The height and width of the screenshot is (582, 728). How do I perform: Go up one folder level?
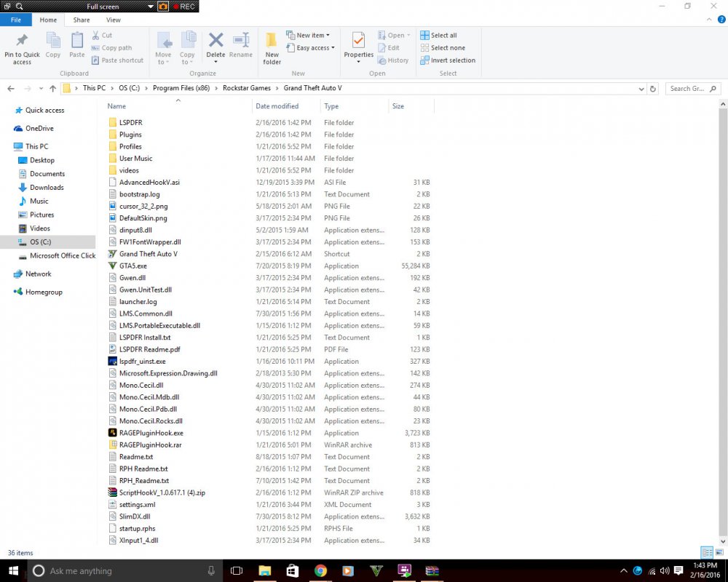point(52,88)
